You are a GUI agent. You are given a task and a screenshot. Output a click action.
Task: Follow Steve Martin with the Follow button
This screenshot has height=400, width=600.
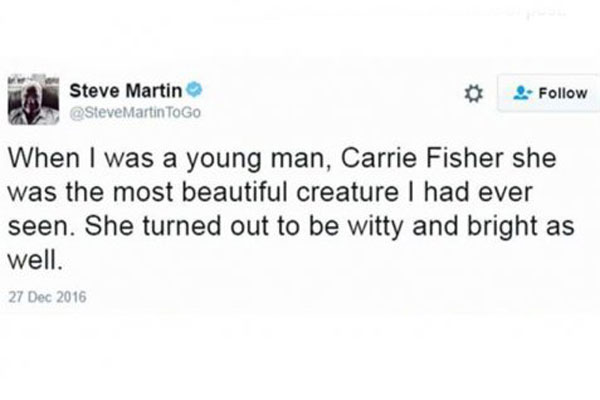click(549, 93)
